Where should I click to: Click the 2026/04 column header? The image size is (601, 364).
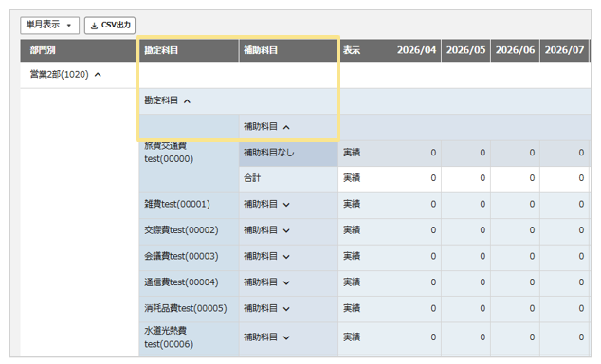tap(417, 50)
